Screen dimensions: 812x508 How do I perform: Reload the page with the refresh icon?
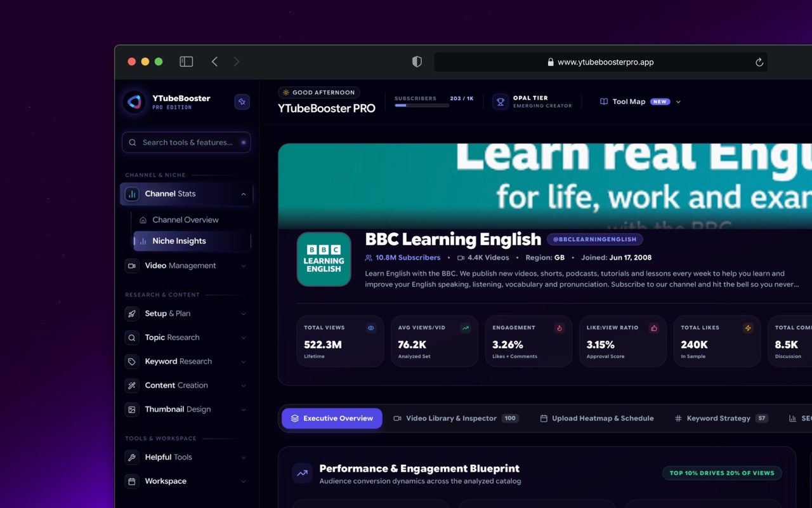[759, 62]
